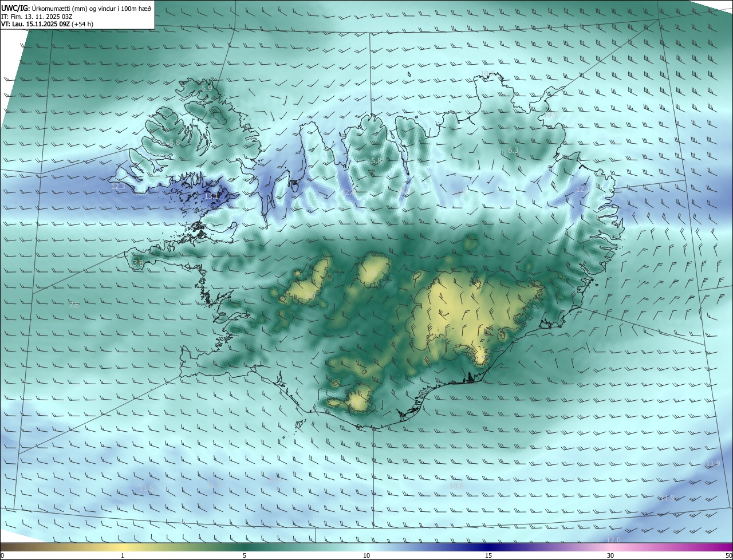733x560 pixels.
Task: Click the 6.3 value label in the northeast
Action: pos(513,151)
